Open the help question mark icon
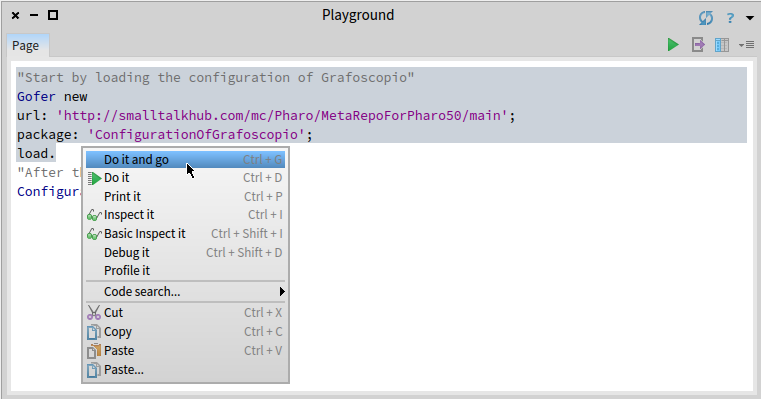The height and width of the screenshot is (399, 761). click(730, 18)
